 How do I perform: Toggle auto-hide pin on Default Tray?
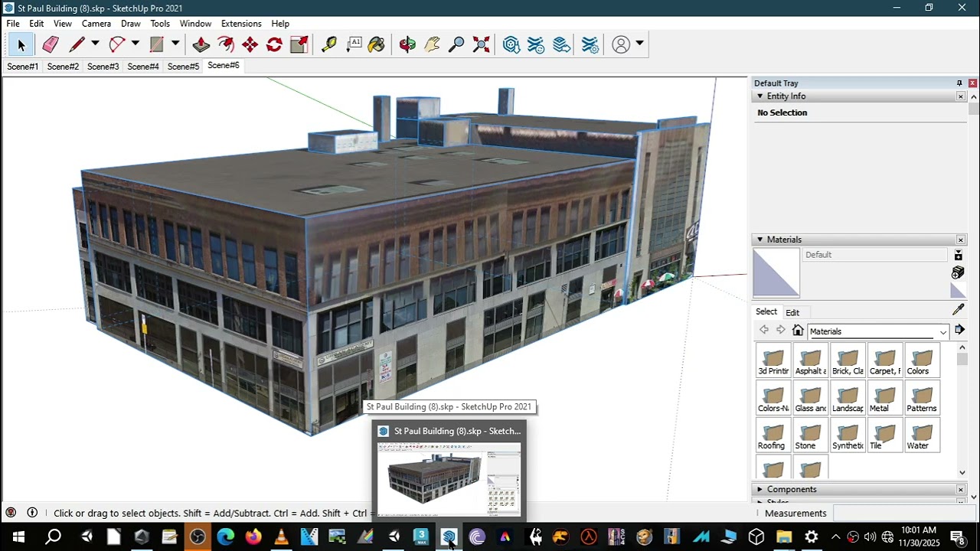click(x=959, y=83)
